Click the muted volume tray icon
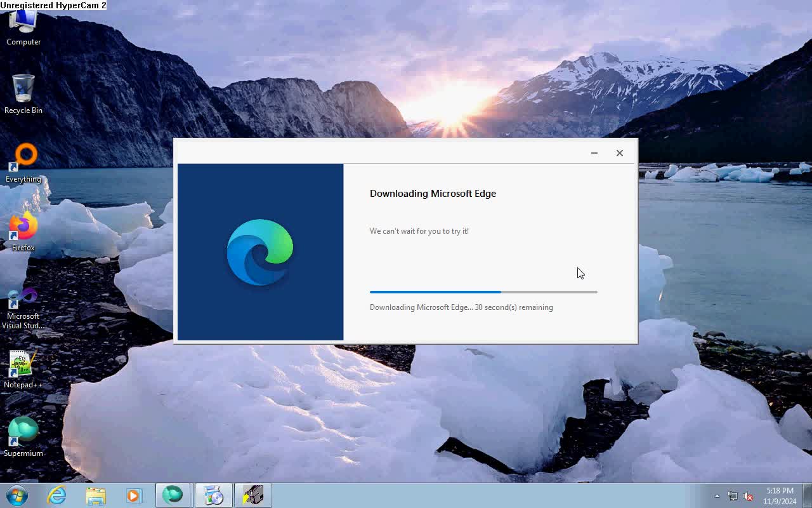The image size is (812, 508). [x=749, y=496]
